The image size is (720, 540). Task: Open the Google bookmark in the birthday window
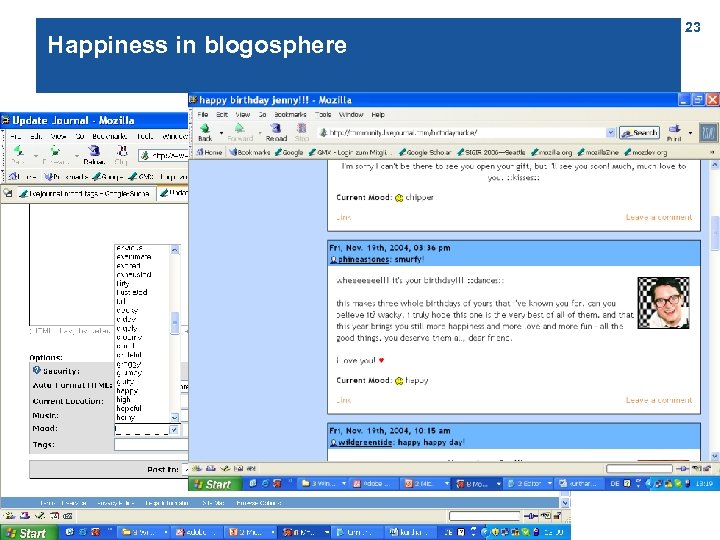tap(289, 152)
